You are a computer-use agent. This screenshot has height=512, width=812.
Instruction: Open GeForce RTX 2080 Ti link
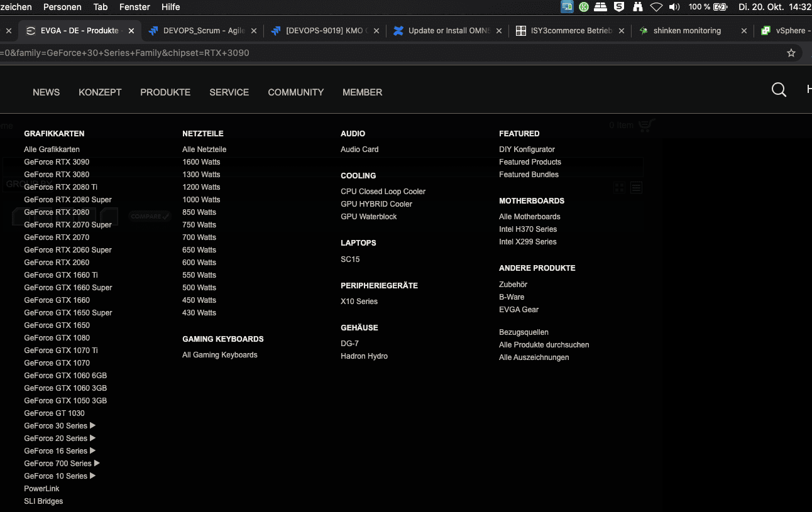61,187
